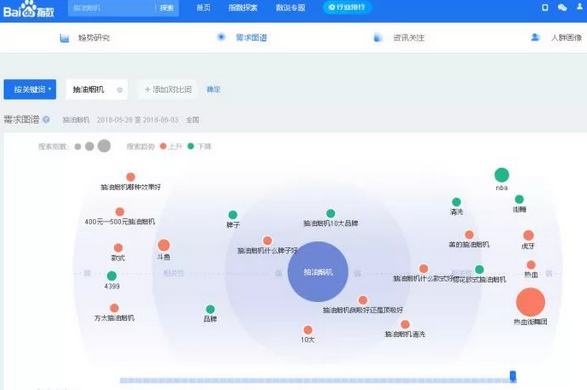Remove the 抽油烟机 keyword with its x icon

120,90
